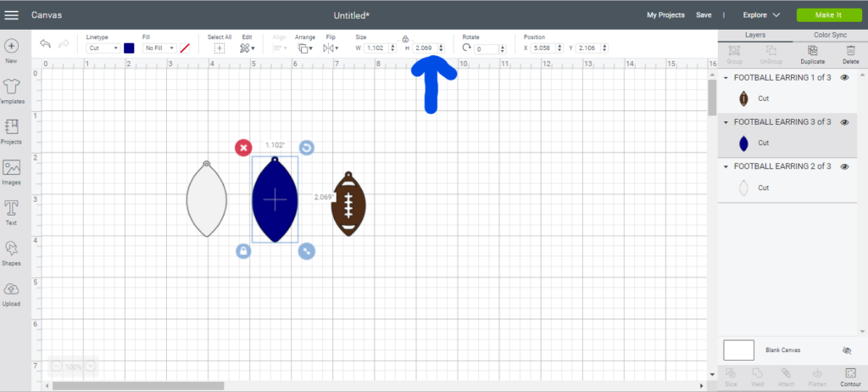Click resize handle on selected shape
The height and width of the screenshot is (392, 868).
pos(307,251)
